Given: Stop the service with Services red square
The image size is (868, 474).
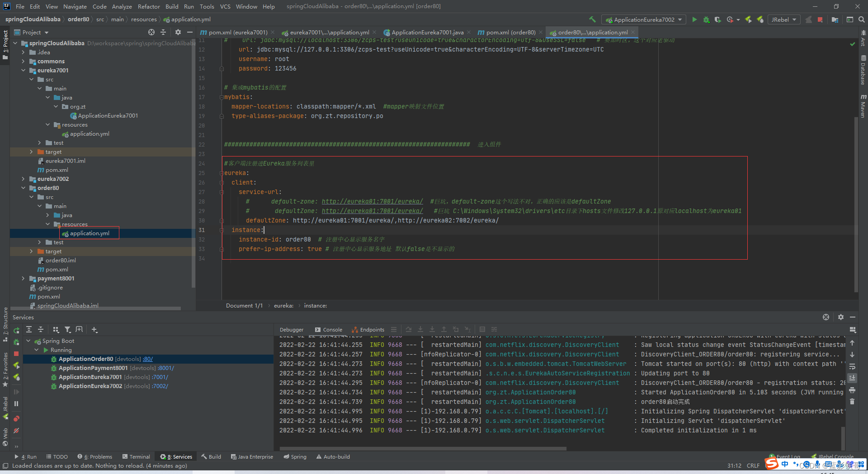Looking at the screenshot, I should [x=16, y=354].
